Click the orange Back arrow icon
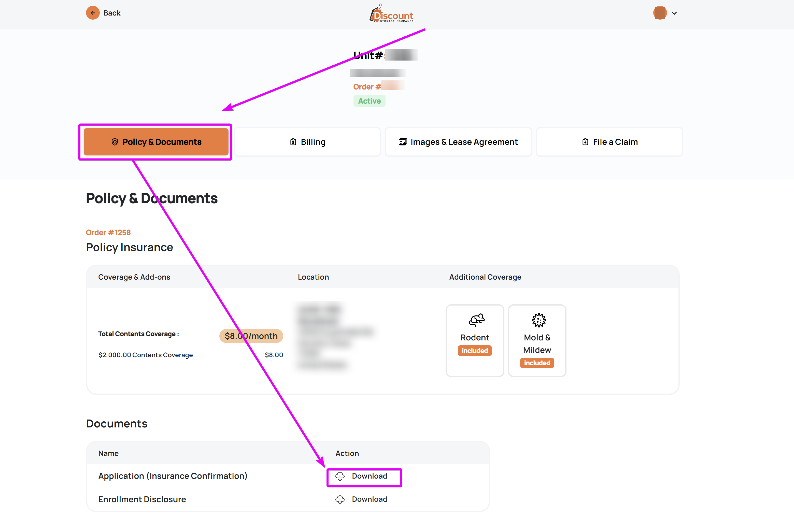The width and height of the screenshot is (794, 532). point(93,13)
